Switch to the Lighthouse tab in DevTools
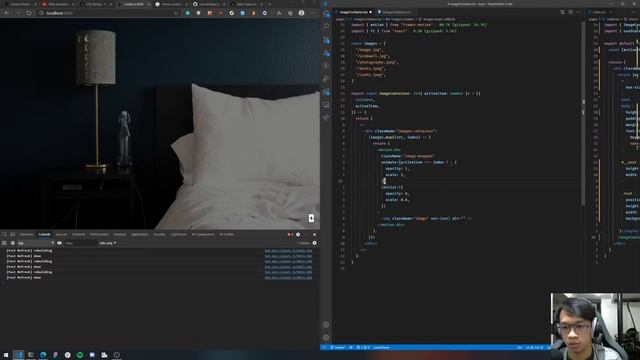 click(x=178, y=234)
